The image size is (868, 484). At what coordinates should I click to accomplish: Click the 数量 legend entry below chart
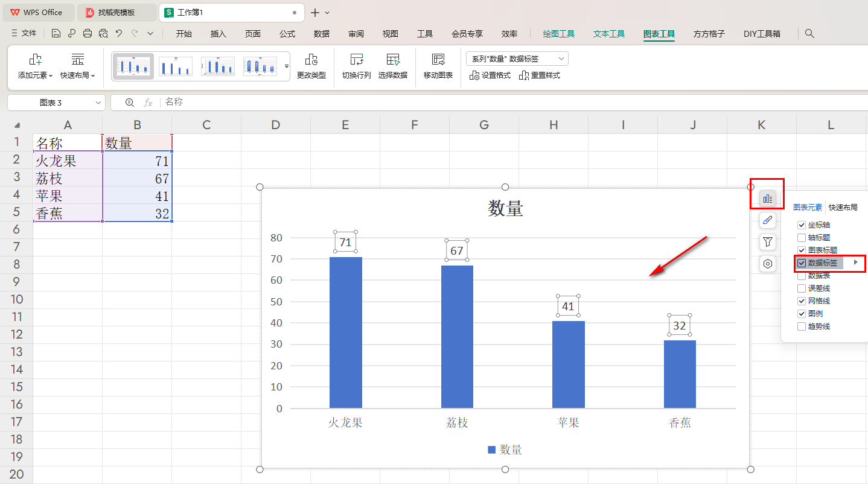coord(505,450)
